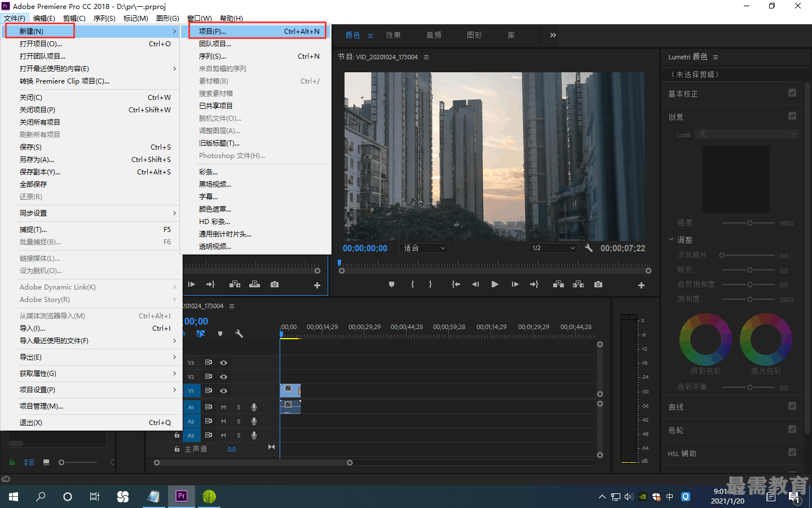Hide track V1 with eye icon
812x508 pixels.
224,391
